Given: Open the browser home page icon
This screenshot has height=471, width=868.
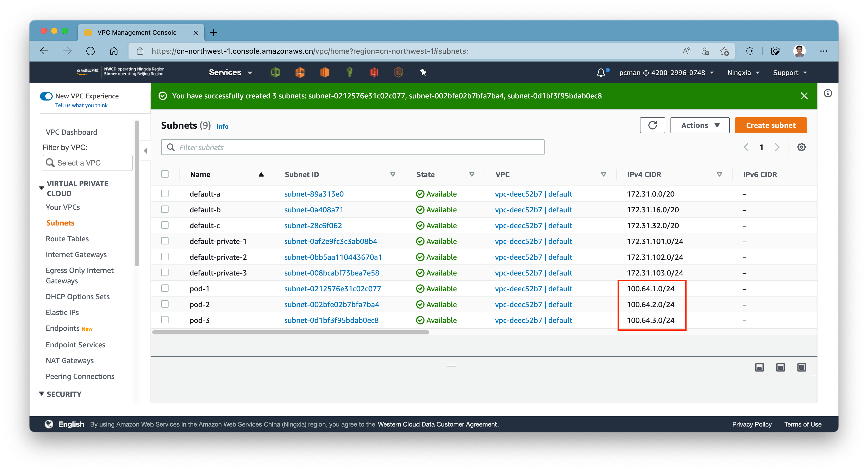Looking at the screenshot, I should click(x=114, y=51).
